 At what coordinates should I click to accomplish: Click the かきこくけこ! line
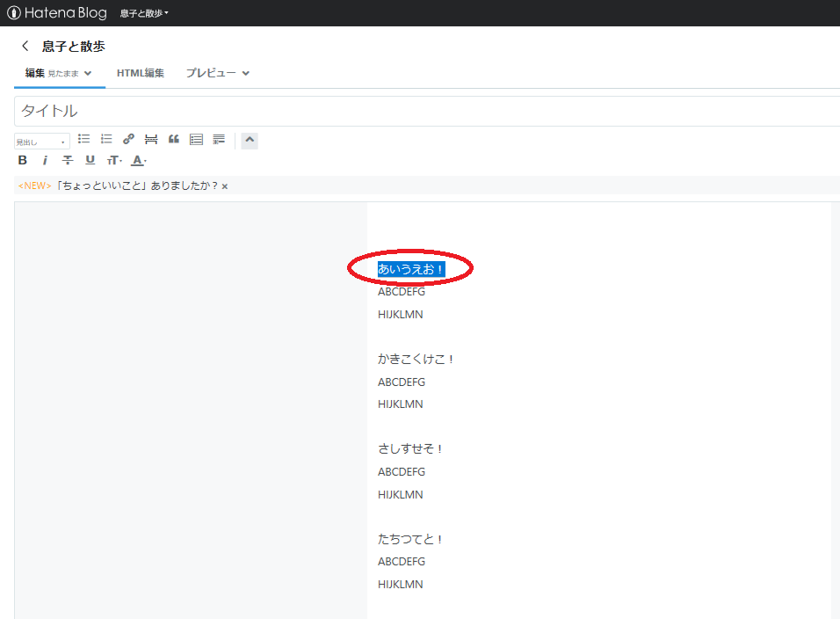pyautogui.click(x=416, y=359)
